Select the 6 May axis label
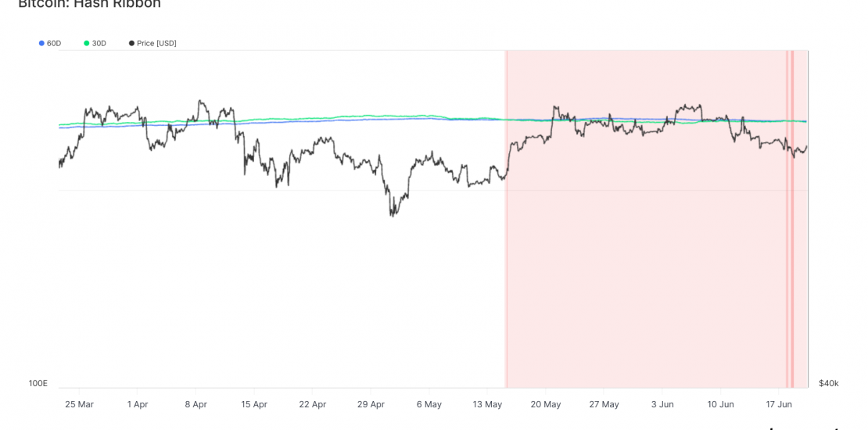 click(x=429, y=404)
